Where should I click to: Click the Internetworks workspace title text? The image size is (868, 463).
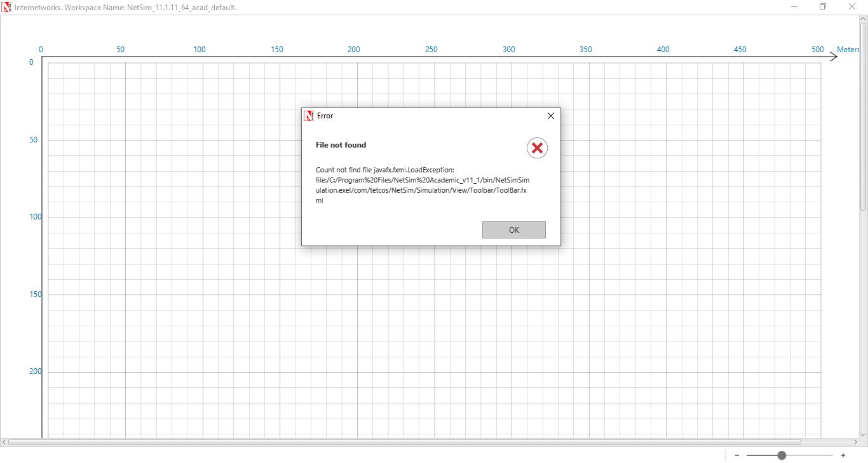click(125, 8)
